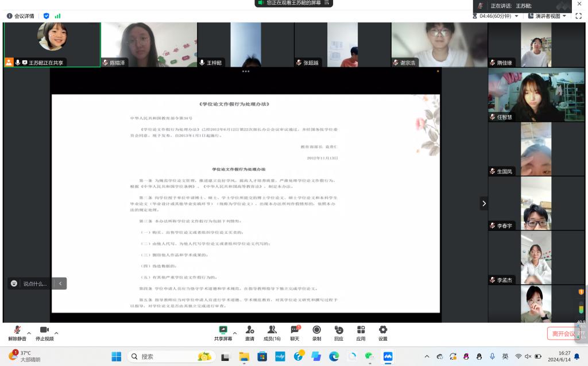588x366 pixels.
Task: Click the 离开会议 leave meeting button
Action: [563, 334]
